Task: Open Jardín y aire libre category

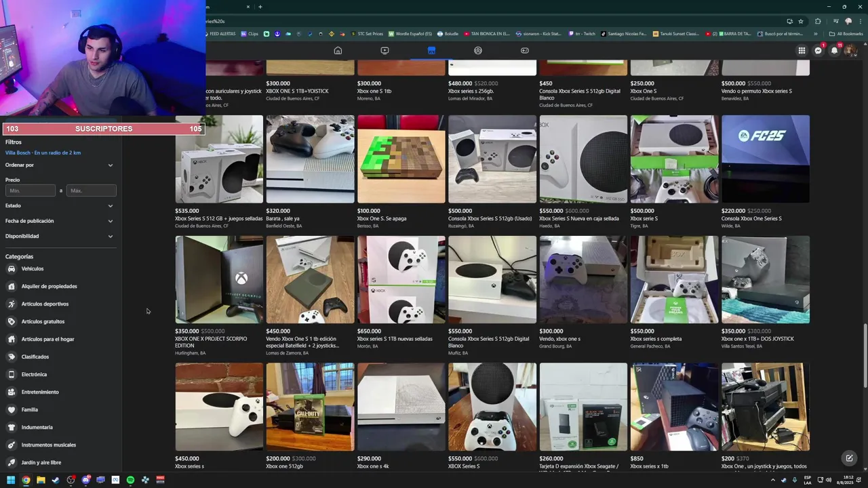Action: pyautogui.click(x=41, y=463)
